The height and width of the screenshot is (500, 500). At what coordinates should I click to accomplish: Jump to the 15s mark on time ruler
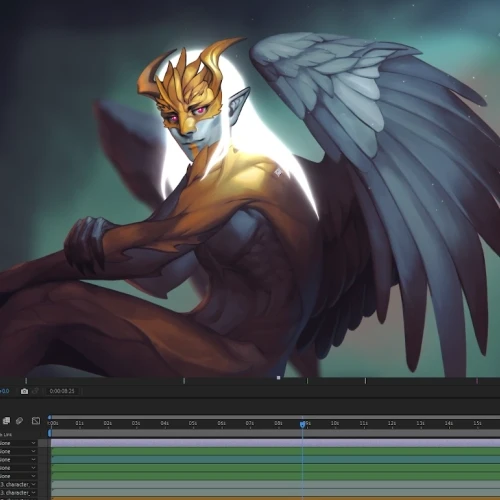[477, 423]
